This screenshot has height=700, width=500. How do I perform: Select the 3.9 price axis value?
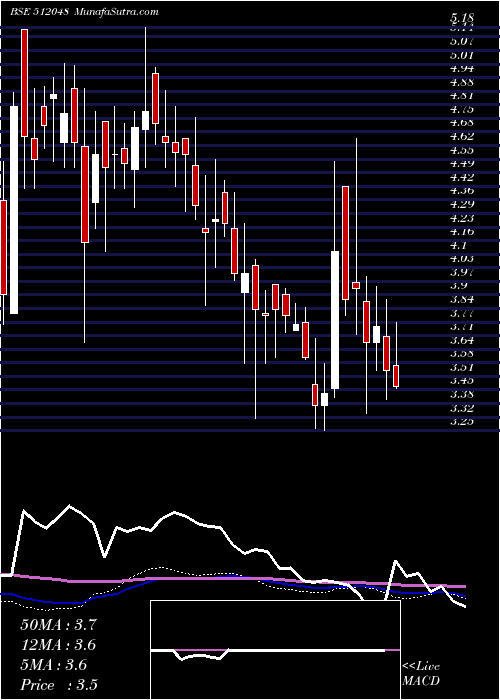(459, 286)
